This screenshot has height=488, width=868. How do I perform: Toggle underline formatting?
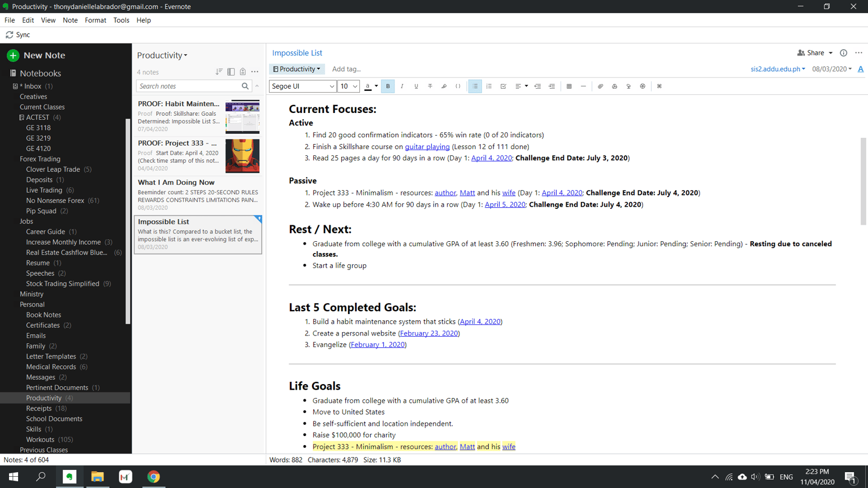point(416,86)
